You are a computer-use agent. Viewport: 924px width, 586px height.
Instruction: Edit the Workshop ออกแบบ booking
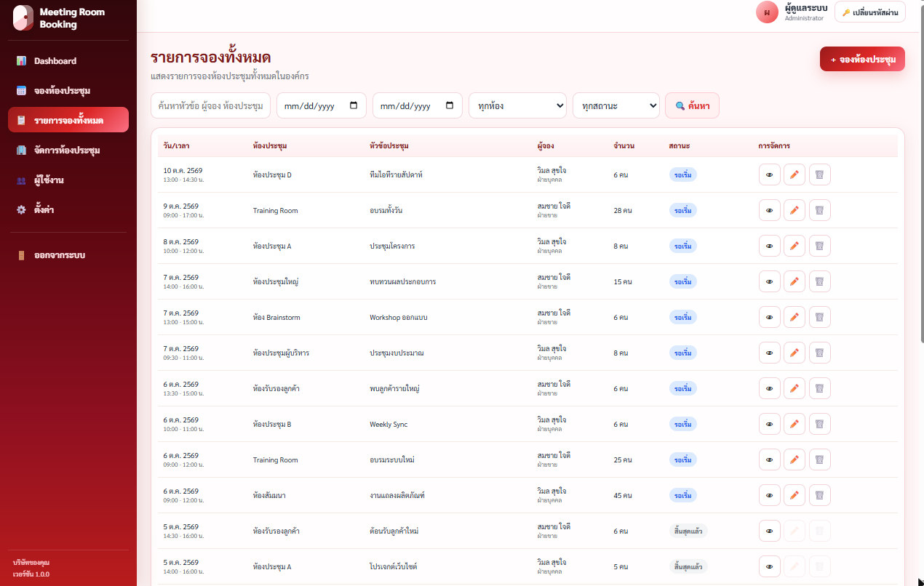(794, 317)
